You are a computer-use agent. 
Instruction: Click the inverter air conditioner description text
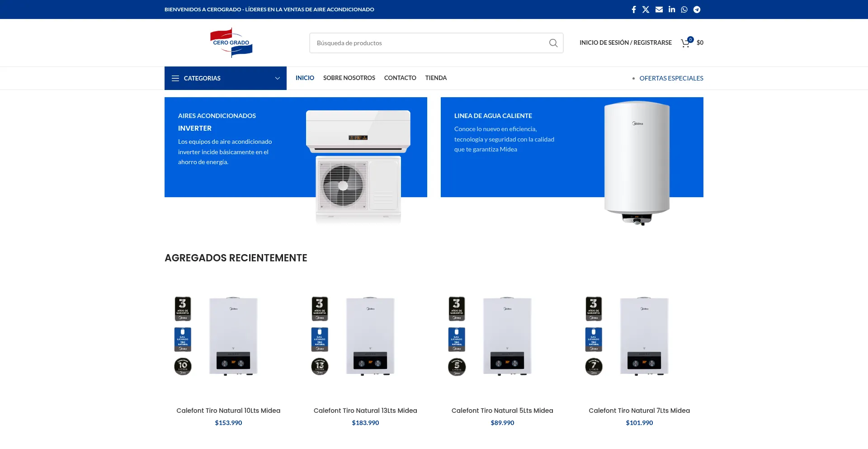coord(225,152)
